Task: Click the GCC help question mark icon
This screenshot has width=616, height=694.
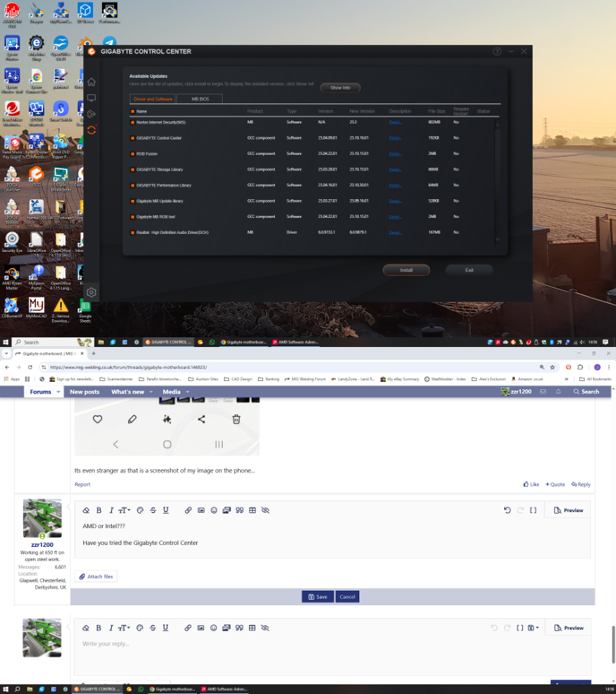Action: point(497,52)
